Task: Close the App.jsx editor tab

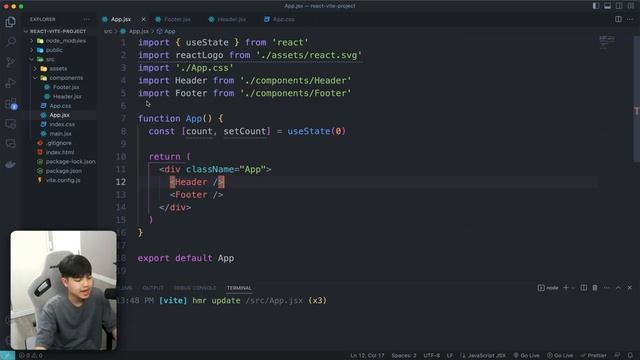Action: [143, 19]
